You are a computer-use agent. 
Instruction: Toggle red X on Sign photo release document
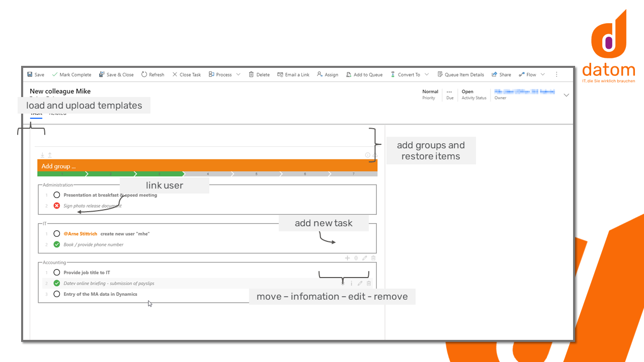tap(57, 206)
